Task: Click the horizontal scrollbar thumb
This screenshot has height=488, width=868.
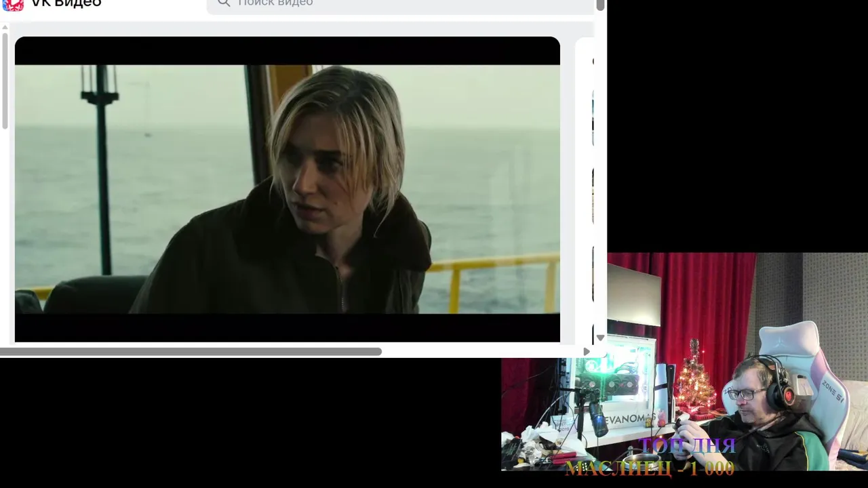Action: tap(191, 352)
